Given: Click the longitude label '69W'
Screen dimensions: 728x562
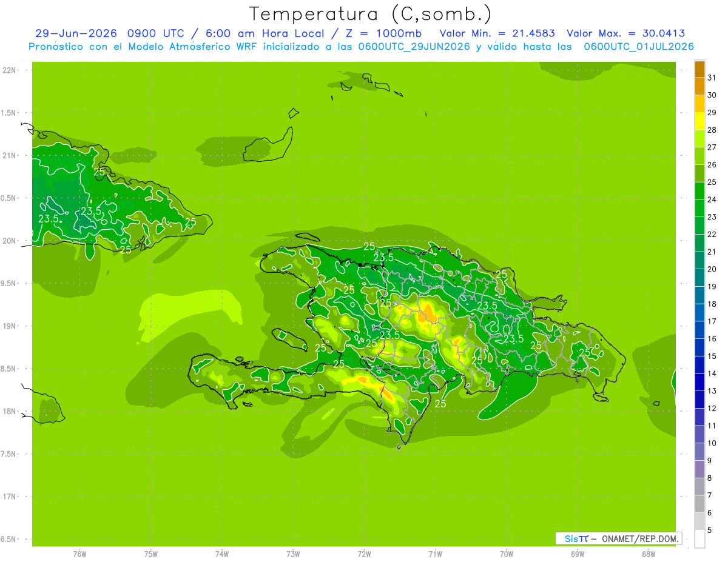Looking at the screenshot, I should (578, 554).
